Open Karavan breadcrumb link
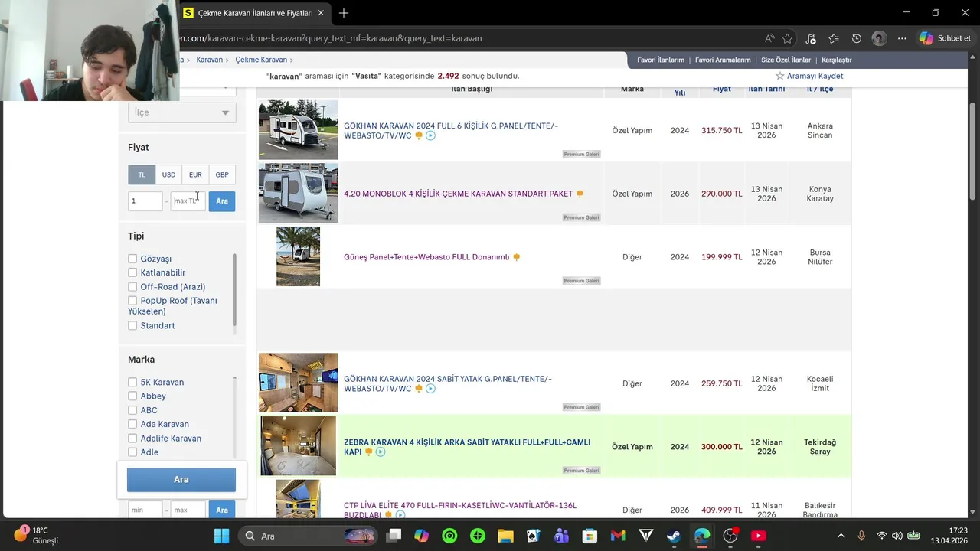Image resolution: width=980 pixels, height=551 pixels. (209, 60)
